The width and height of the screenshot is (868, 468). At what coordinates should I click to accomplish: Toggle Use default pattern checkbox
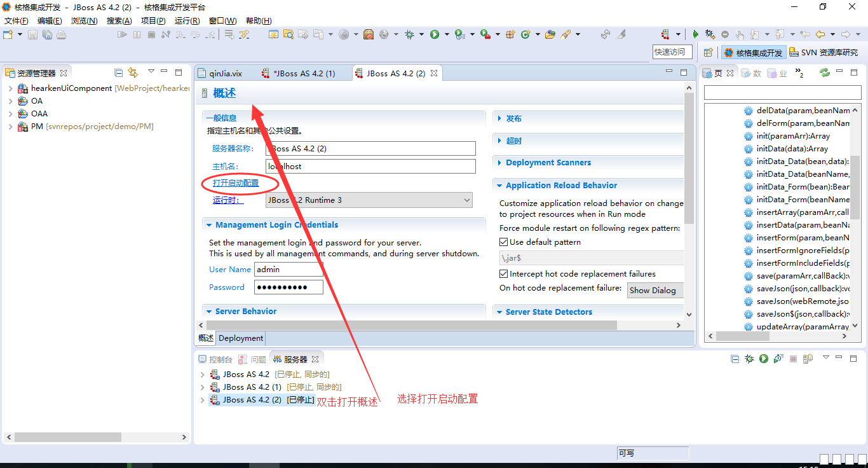pos(504,242)
